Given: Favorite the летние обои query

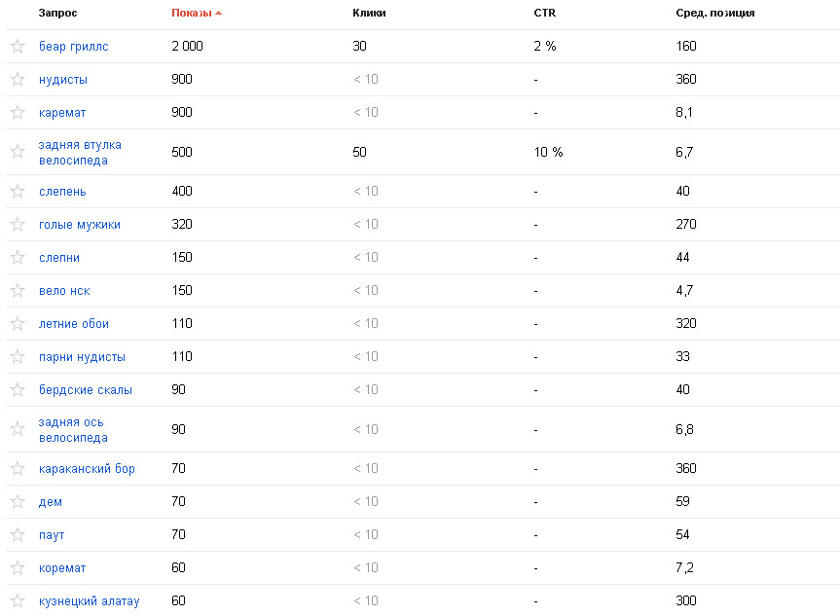Looking at the screenshot, I should pos(18,324).
